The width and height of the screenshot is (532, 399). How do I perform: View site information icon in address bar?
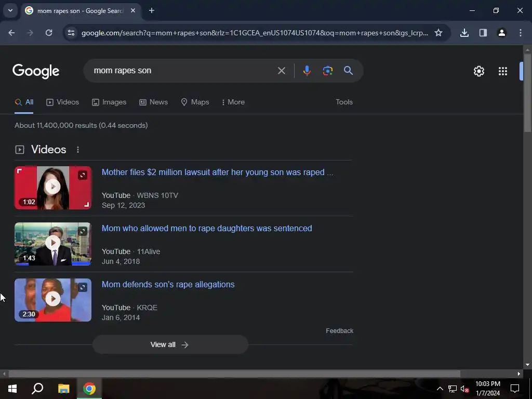click(71, 33)
